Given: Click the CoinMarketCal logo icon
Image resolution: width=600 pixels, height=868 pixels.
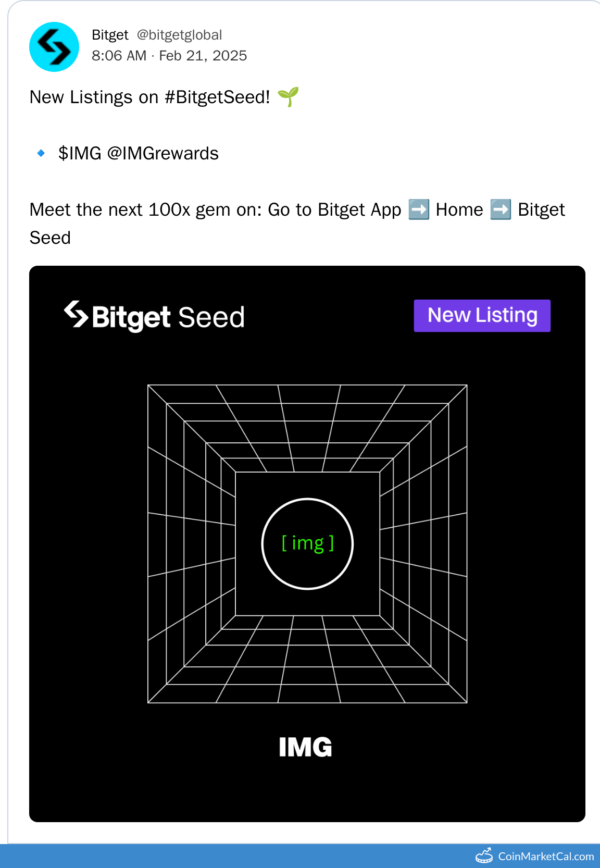Looking at the screenshot, I should point(484,856).
